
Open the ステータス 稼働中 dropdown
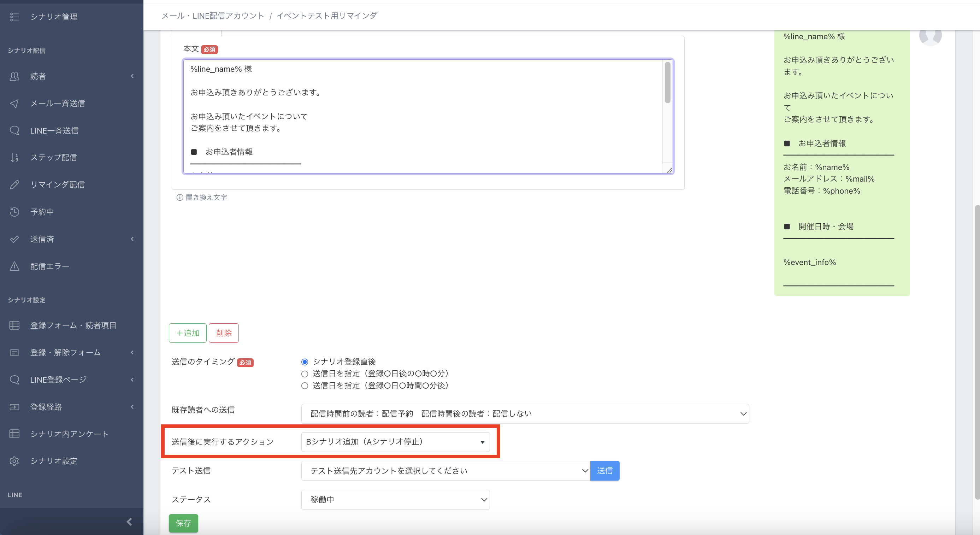(x=395, y=500)
